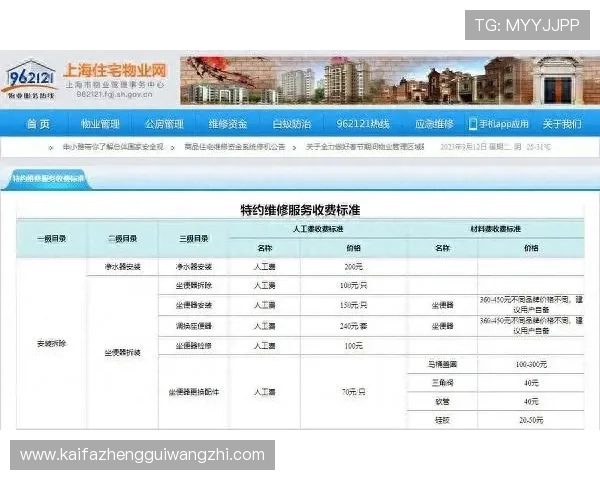Click 名称 header under 人工费收费标准
600x480 pixels.
[265, 248]
